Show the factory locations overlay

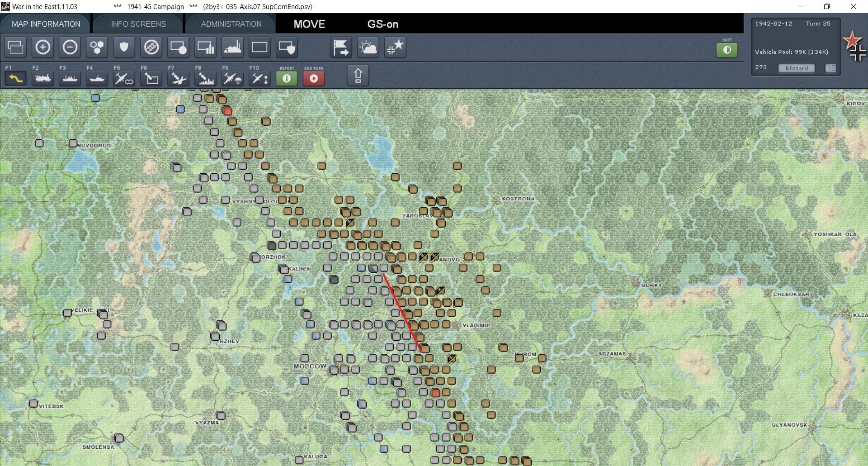point(233,47)
